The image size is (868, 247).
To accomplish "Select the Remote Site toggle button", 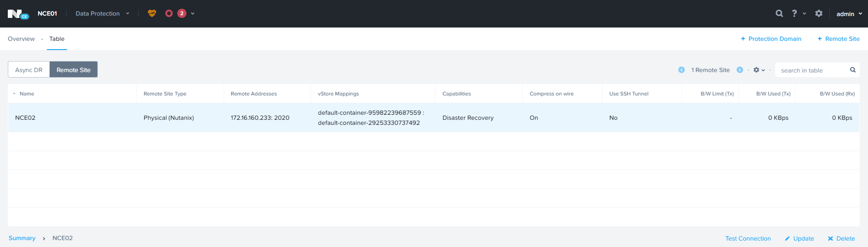I will [x=73, y=70].
